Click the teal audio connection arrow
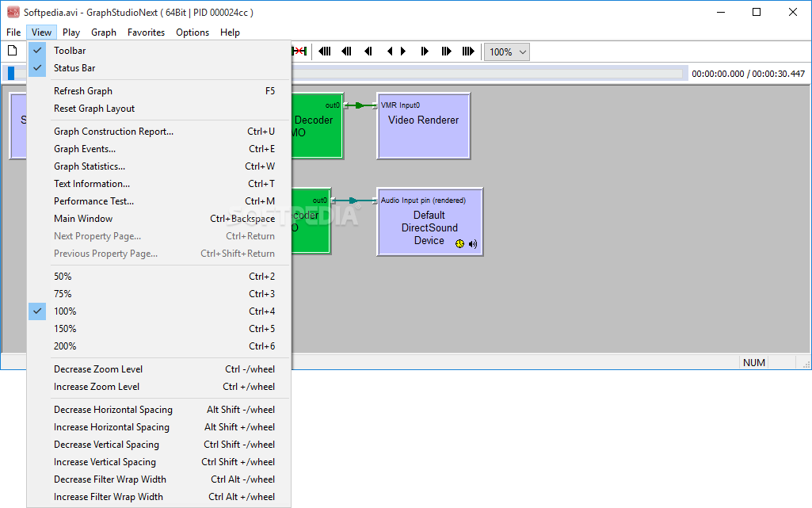 (353, 201)
